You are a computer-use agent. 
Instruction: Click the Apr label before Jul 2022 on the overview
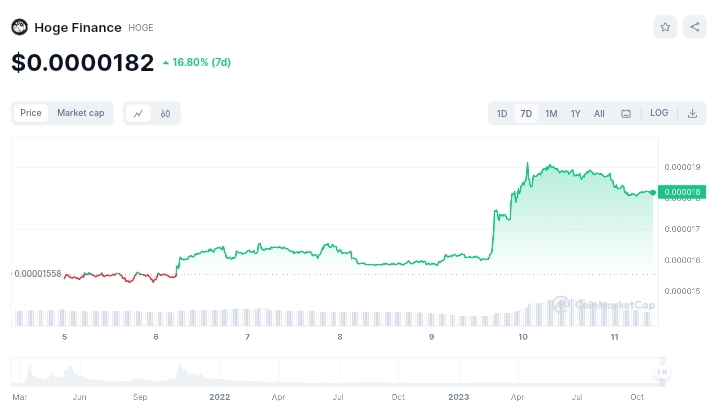278,397
